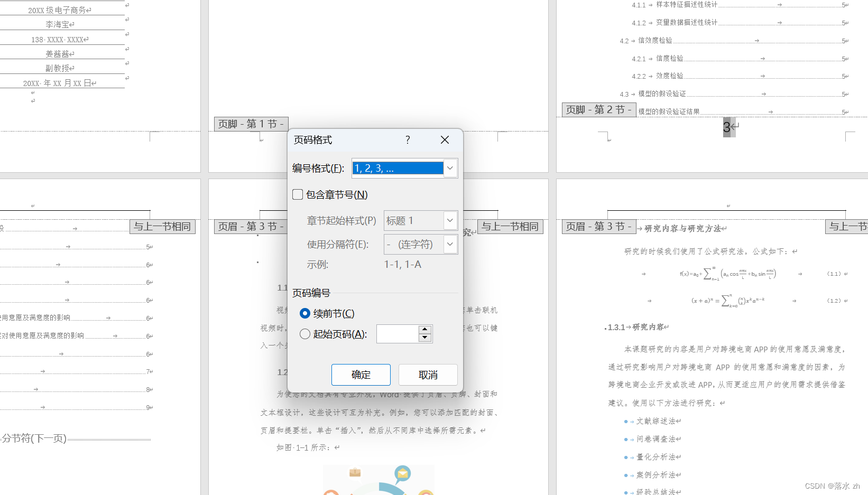Click the 1.3.1 研究内容 heading
868x495 pixels.
pos(635,327)
